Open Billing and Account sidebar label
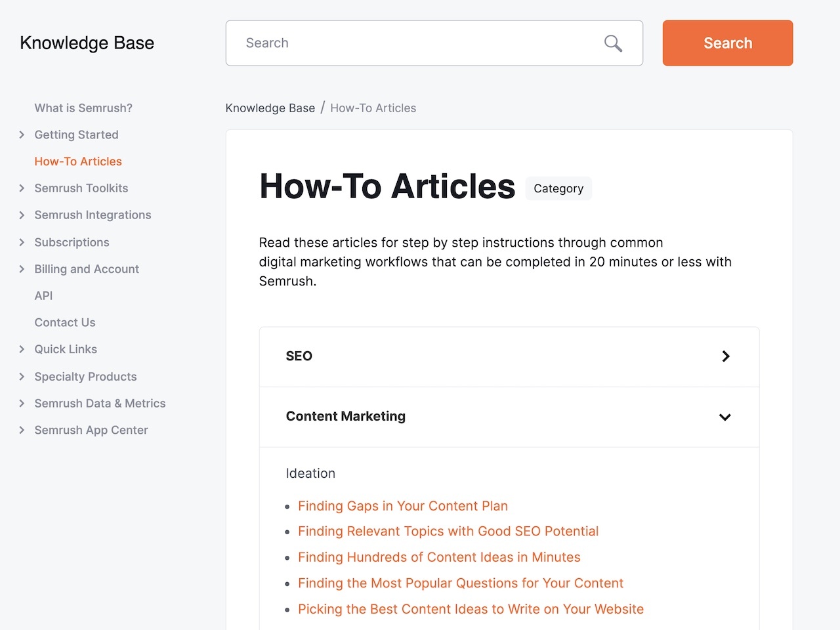The height and width of the screenshot is (630, 840). [x=87, y=269]
